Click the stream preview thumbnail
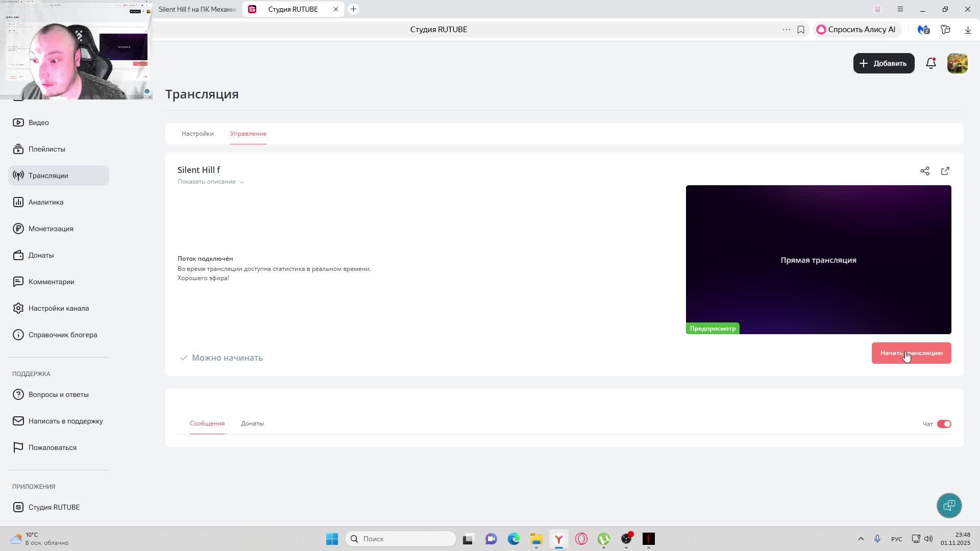980x551 pixels. tap(818, 259)
